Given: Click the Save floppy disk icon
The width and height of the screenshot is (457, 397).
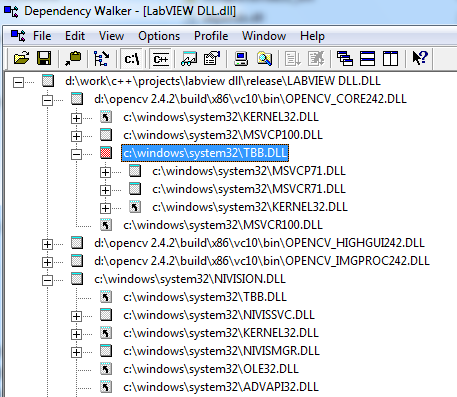Looking at the screenshot, I should click(x=44, y=59).
